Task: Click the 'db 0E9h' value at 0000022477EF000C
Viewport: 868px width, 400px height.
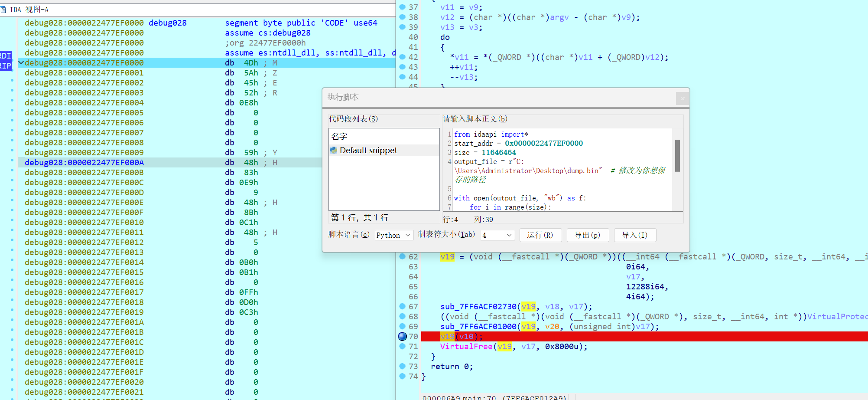Action: 248,182
